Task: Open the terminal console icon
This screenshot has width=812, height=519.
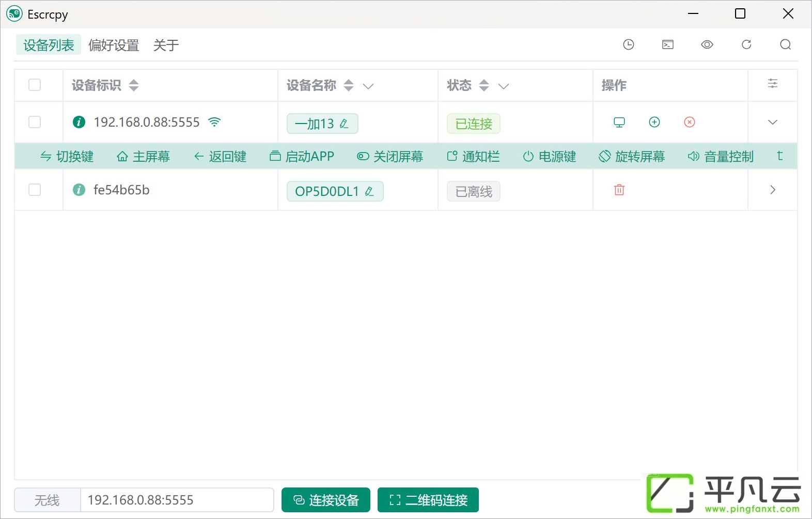Action: 668,44
